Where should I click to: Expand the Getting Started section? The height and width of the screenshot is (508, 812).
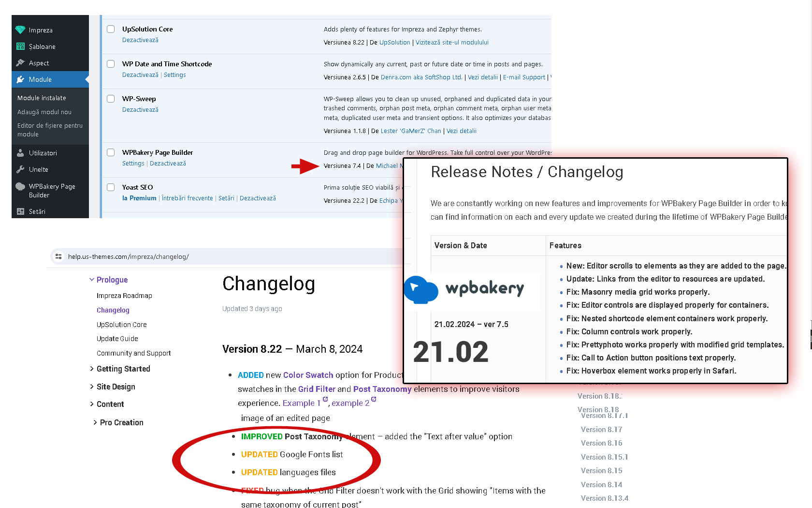(x=92, y=369)
